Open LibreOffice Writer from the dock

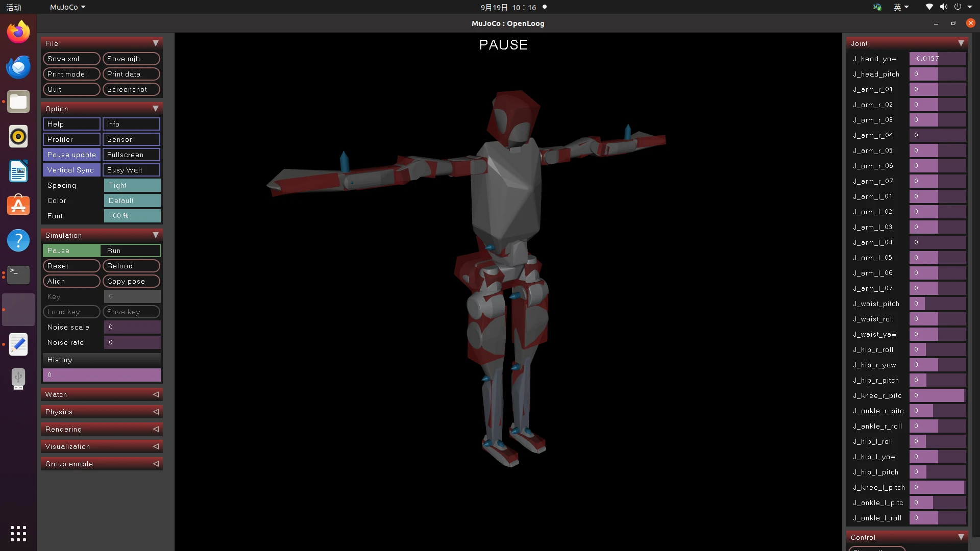(x=18, y=171)
